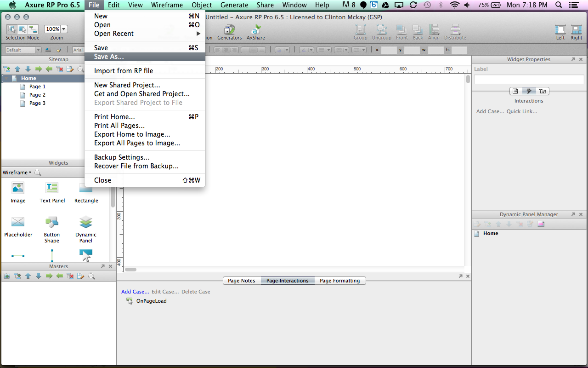Click the style editor icon
The image size is (588, 368).
(48, 50)
